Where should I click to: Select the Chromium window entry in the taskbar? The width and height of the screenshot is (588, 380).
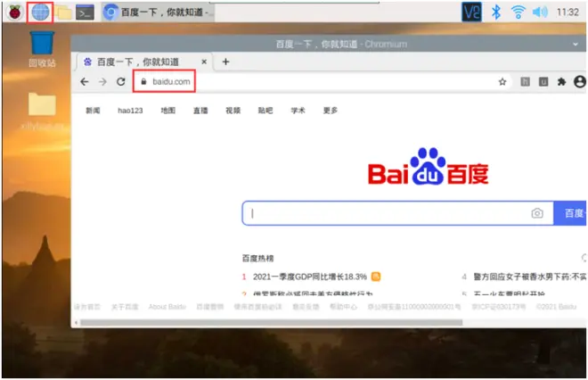158,12
